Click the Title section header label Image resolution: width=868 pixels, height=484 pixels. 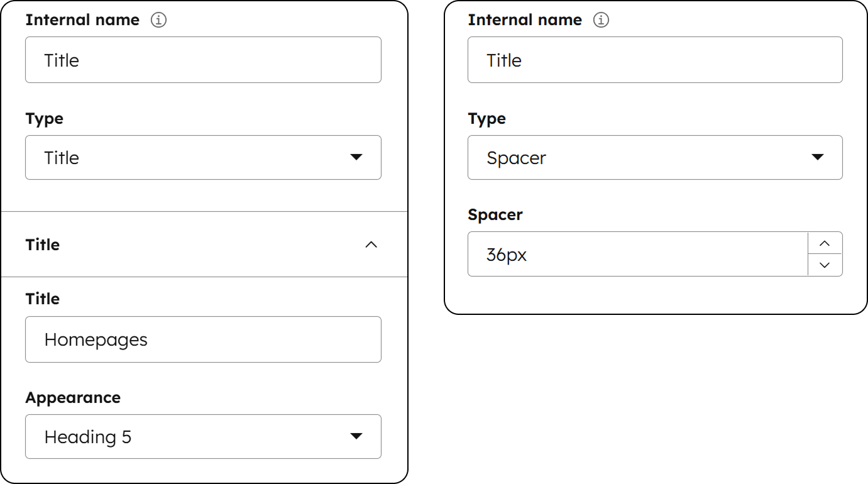(41, 245)
